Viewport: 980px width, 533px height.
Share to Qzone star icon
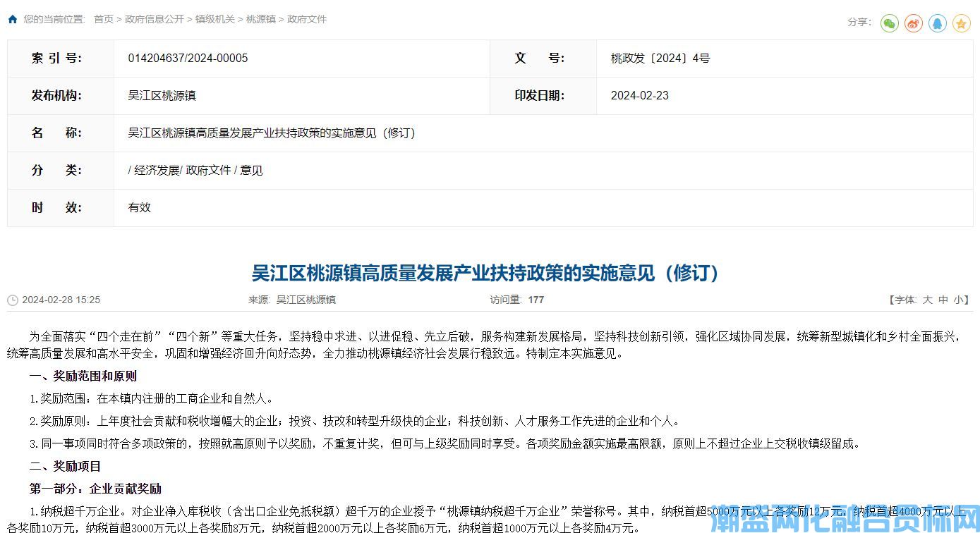click(961, 23)
